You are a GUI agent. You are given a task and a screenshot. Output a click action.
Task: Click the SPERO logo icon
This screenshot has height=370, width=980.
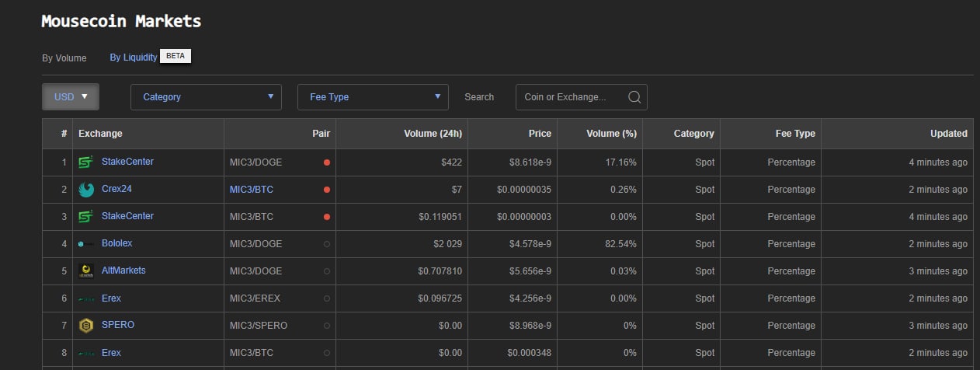[86, 326]
